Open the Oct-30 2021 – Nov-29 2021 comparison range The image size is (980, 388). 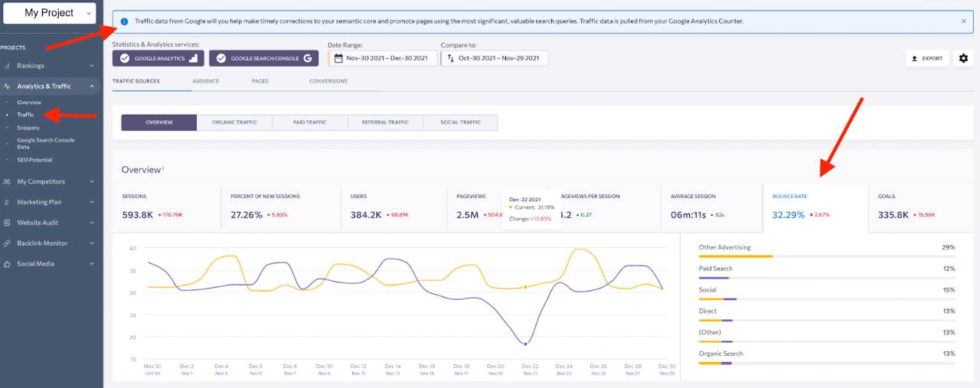[x=495, y=58]
